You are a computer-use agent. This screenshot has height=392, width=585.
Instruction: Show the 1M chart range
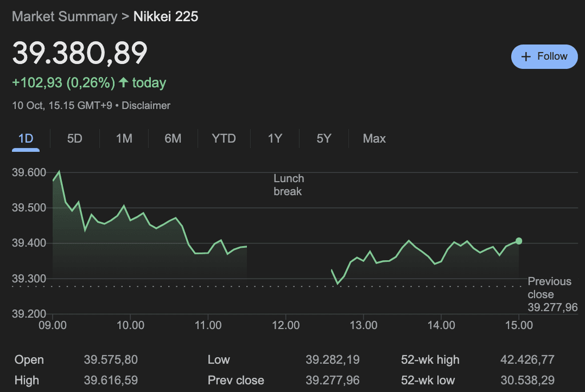[x=124, y=139]
